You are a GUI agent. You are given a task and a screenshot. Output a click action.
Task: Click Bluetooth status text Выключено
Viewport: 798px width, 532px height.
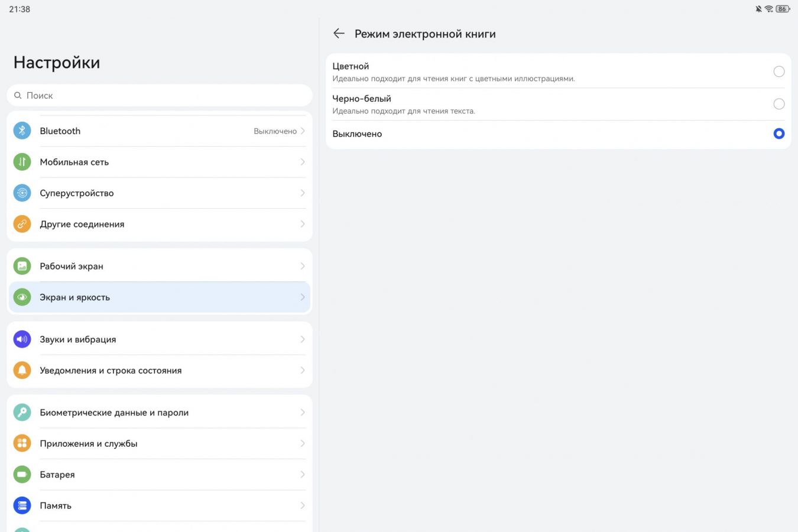tap(275, 131)
